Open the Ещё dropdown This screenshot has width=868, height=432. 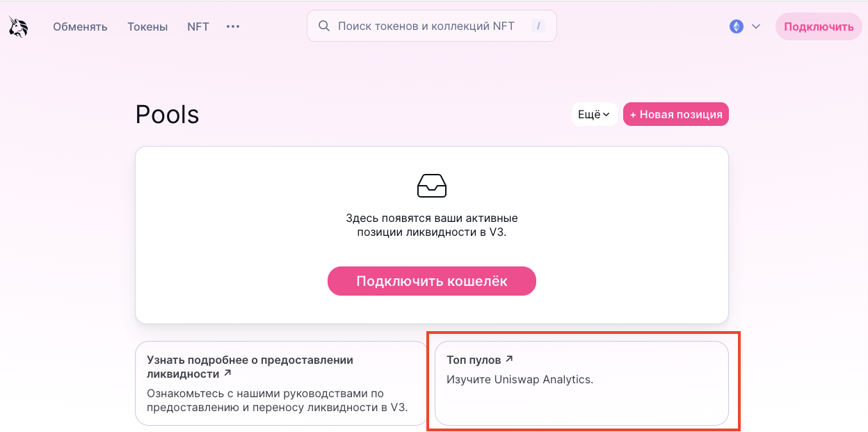[x=594, y=115]
